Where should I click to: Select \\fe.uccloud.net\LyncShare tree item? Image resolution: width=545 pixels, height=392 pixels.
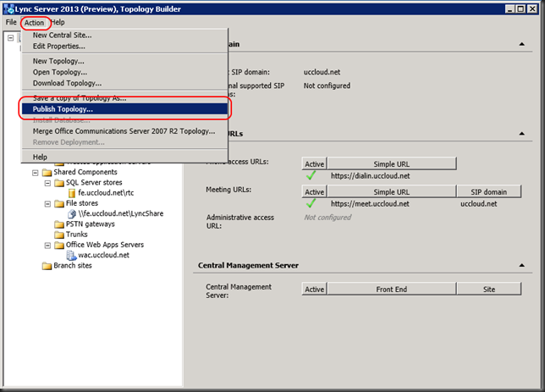[x=121, y=213]
